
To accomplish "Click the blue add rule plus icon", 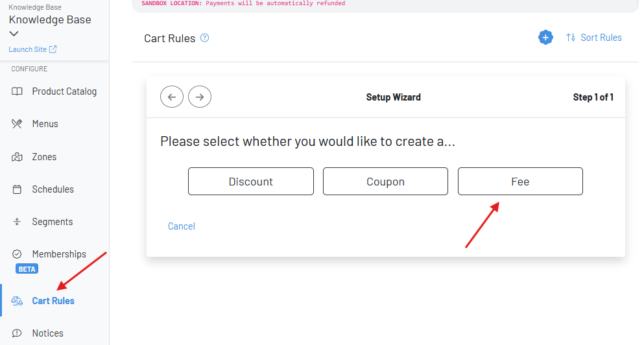I will (x=545, y=38).
